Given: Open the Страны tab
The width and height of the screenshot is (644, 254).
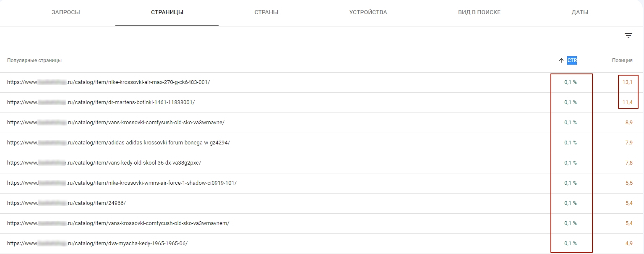Looking at the screenshot, I should tap(266, 13).
